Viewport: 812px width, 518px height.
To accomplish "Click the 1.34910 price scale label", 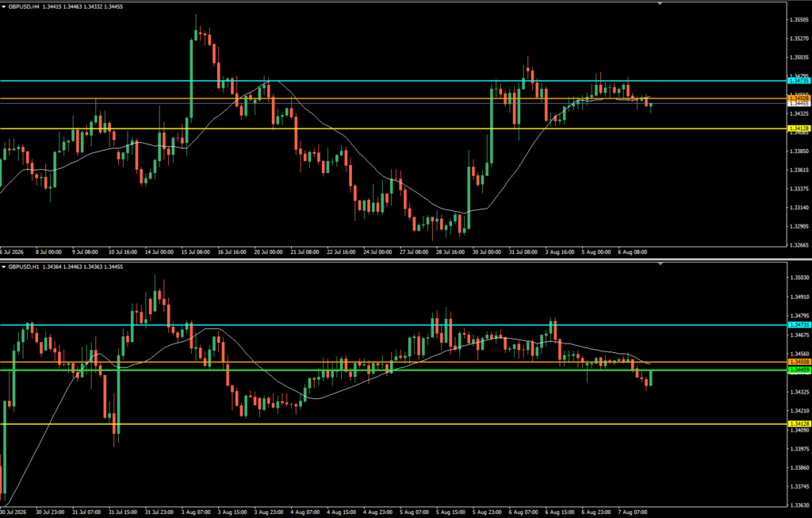I will tap(799, 297).
